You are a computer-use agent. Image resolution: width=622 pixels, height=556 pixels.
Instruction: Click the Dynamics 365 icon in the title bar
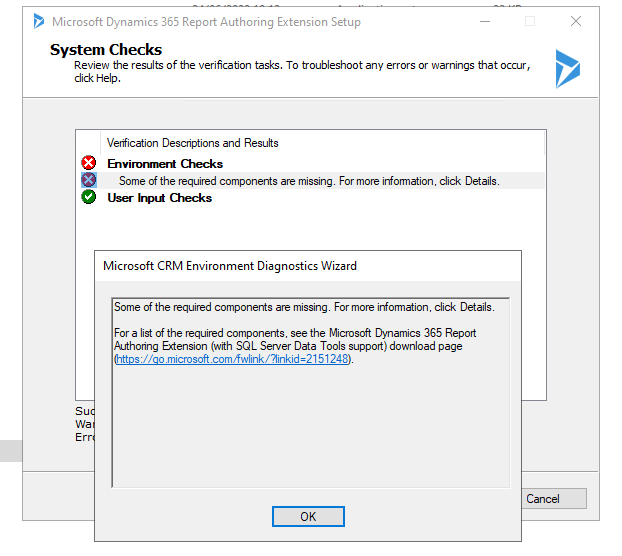[38, 21]
